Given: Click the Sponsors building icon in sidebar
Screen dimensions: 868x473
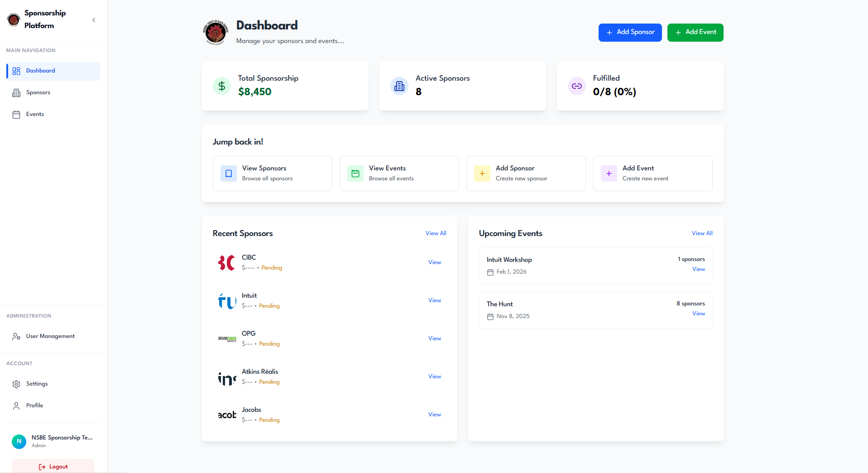Looking at the screenshot, I should pyautogui.click(x=16, y=93).
